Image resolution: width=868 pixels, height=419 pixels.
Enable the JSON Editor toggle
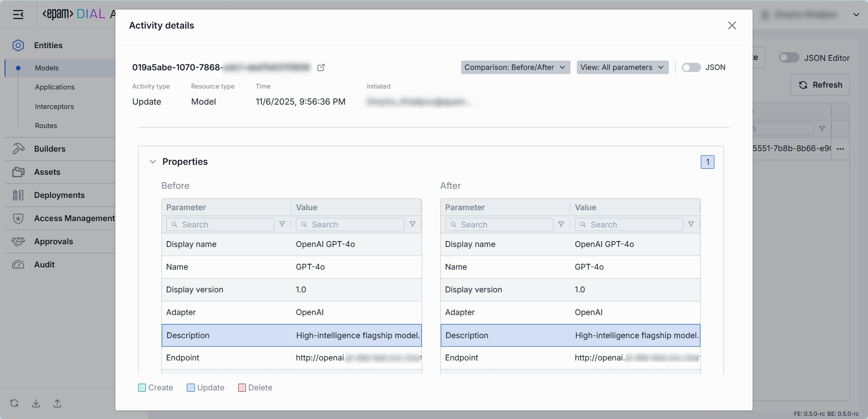pyautogui.click(x=788, y=58)
